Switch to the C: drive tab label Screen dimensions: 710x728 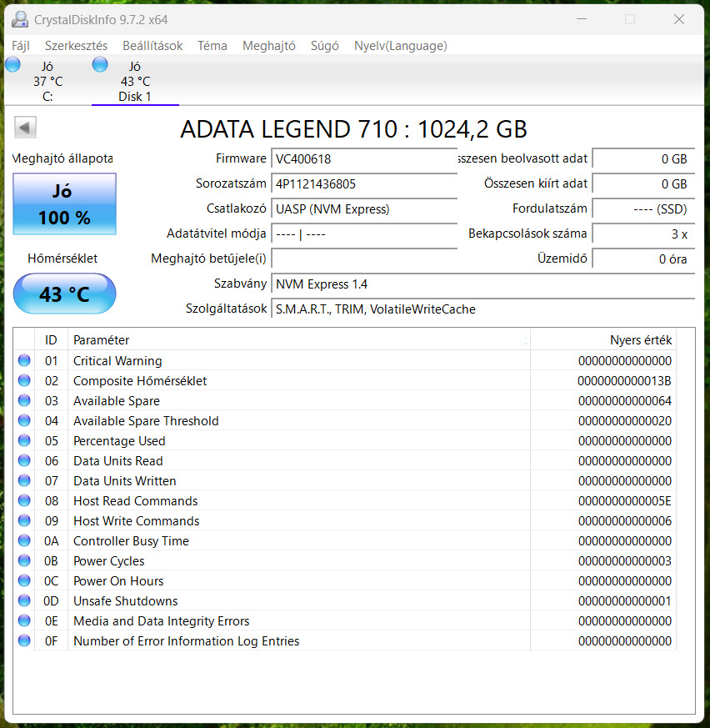click(x=47, y=97)
